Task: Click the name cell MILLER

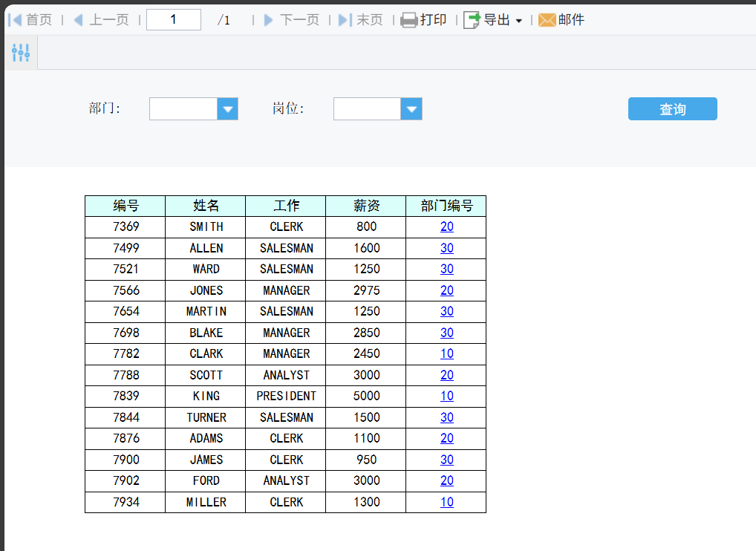Action: click(206, 502)
